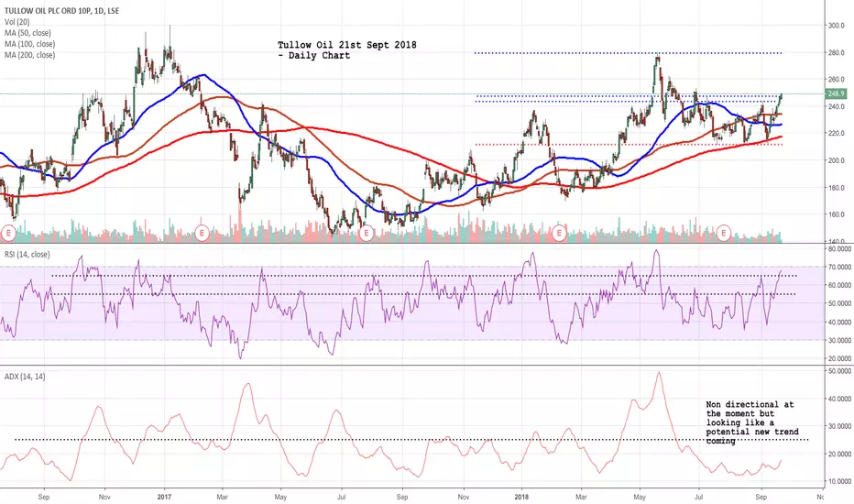Click the 180.0 price axis label
The image size is (854, 504).
pos(837,188)
